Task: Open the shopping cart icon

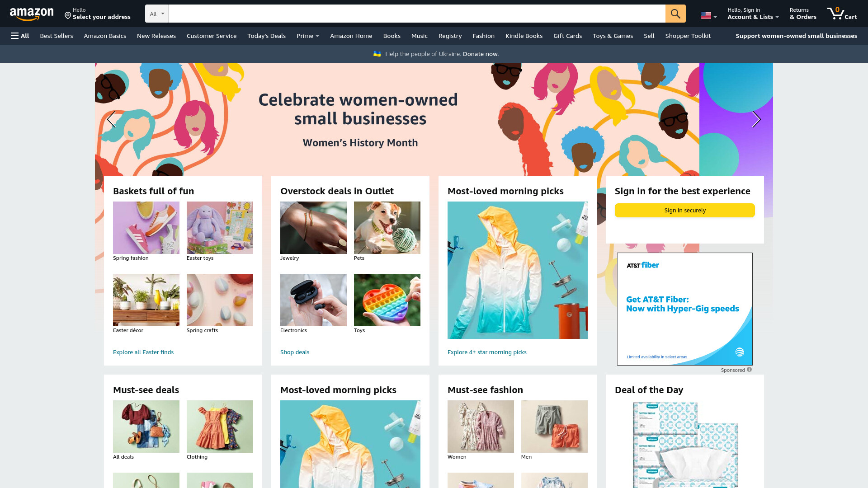Action: [x=842, y=14]
